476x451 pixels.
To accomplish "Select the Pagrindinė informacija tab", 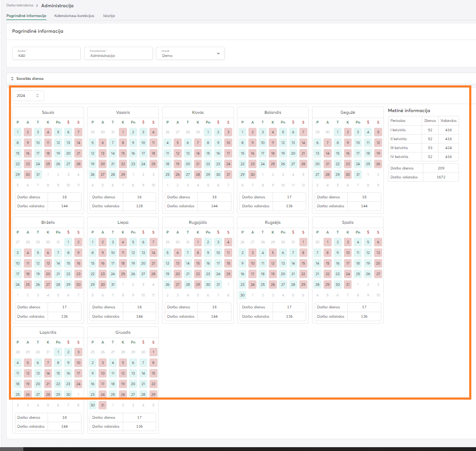I will [26, 16].
